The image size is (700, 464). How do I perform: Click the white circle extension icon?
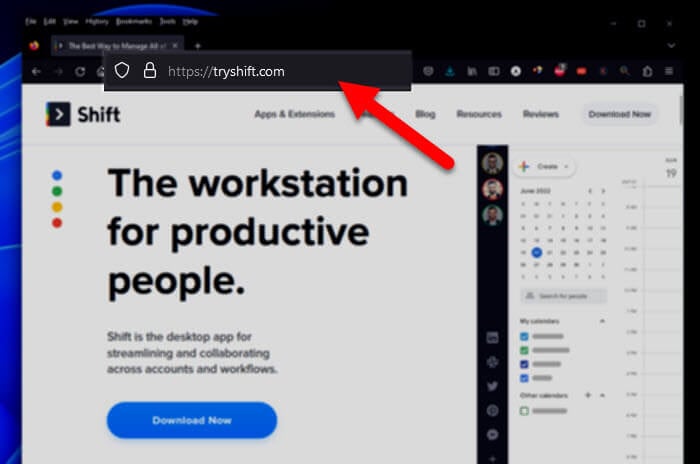pos(516,71)
